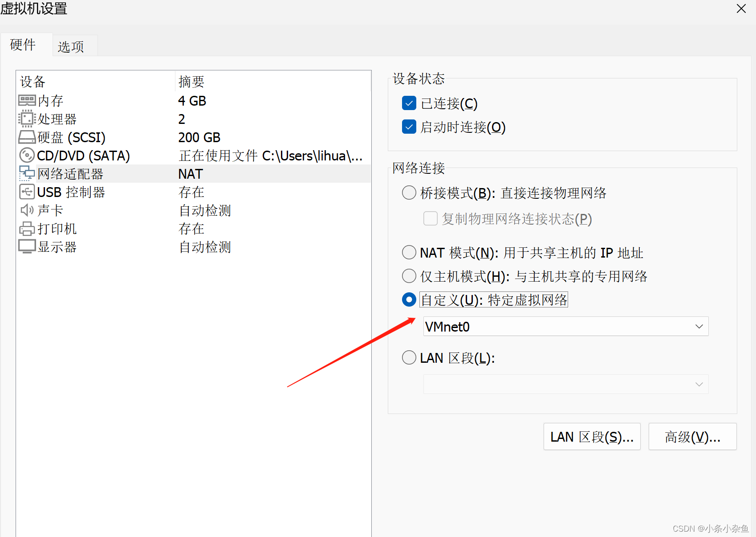Select 自定义(U) specific virtual network radio
Viewport: 756px width, 537px height.
click(409, 300)
